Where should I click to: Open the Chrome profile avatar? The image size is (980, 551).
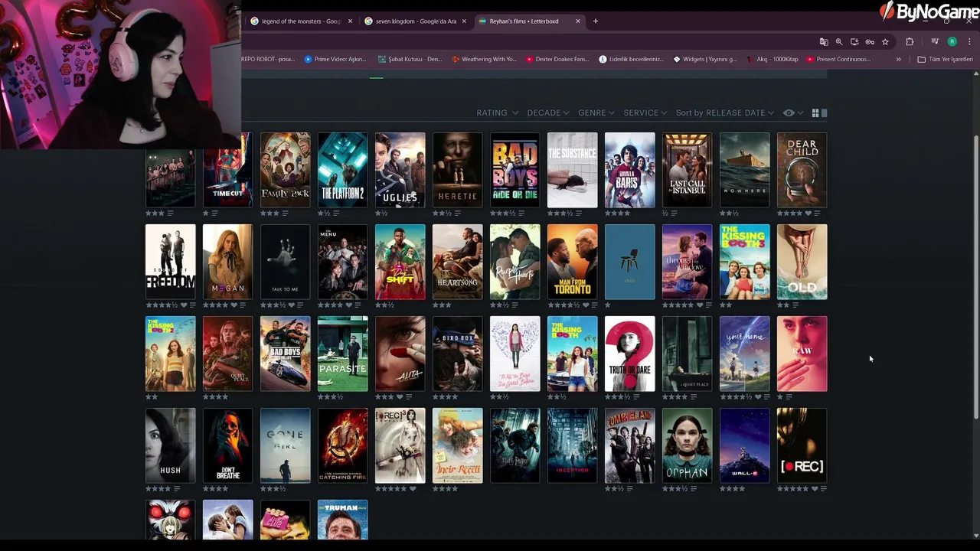coord(952,42)
